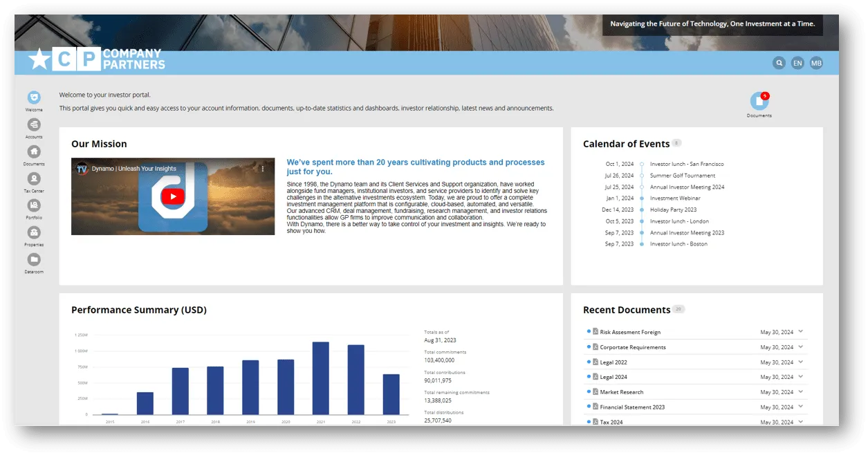Screen dimensions: 868x455
Task: Open the Market Research document
Action: coord(621,392)
